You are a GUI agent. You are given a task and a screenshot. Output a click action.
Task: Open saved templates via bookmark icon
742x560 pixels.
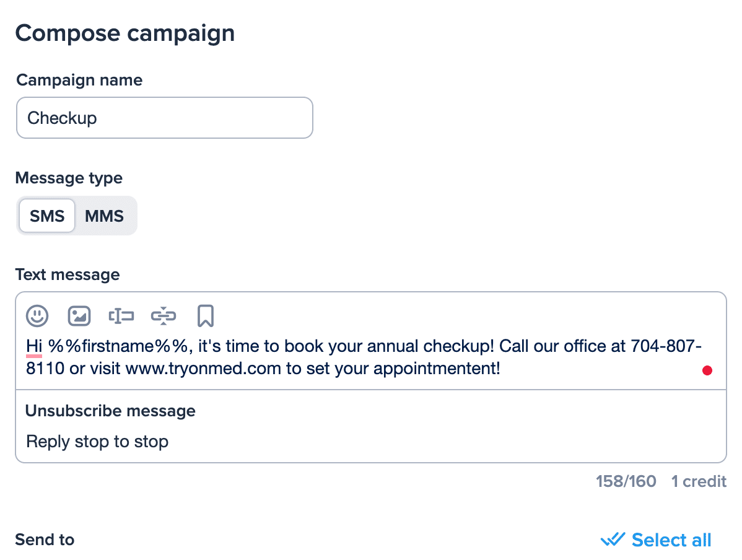coord(206,316)
